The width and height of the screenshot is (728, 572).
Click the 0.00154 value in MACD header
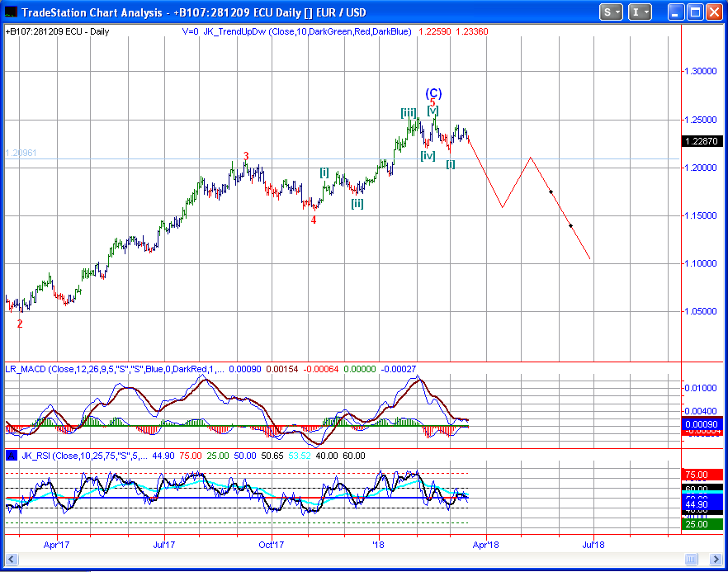[x=281, y=369]
